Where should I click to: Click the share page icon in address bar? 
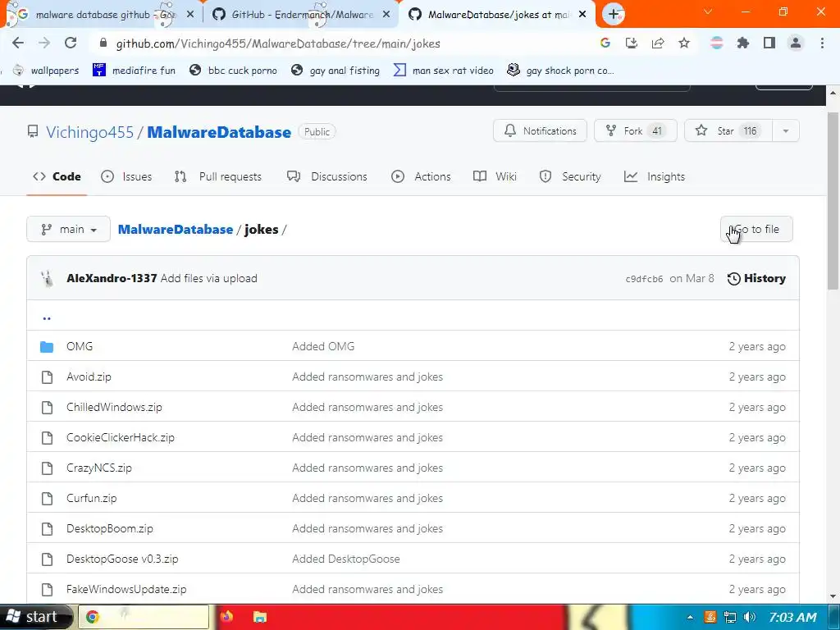pos(658,43)
